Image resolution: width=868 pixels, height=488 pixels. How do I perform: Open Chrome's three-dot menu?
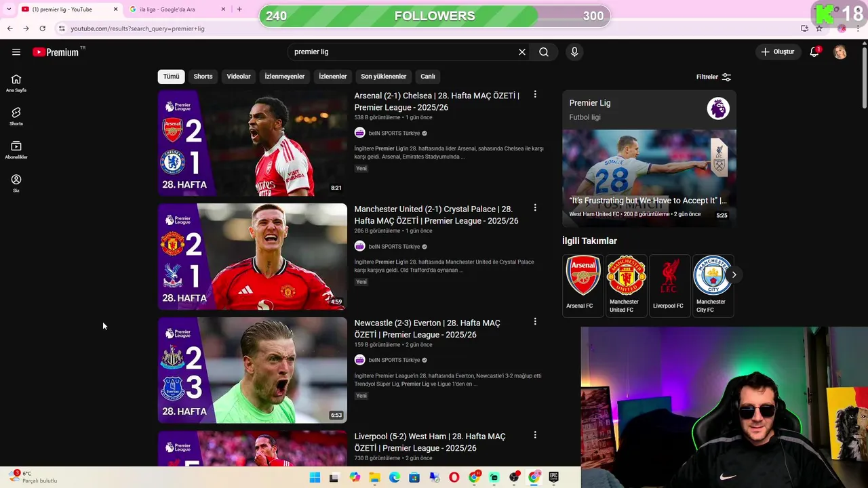click(x=858, y=28)
